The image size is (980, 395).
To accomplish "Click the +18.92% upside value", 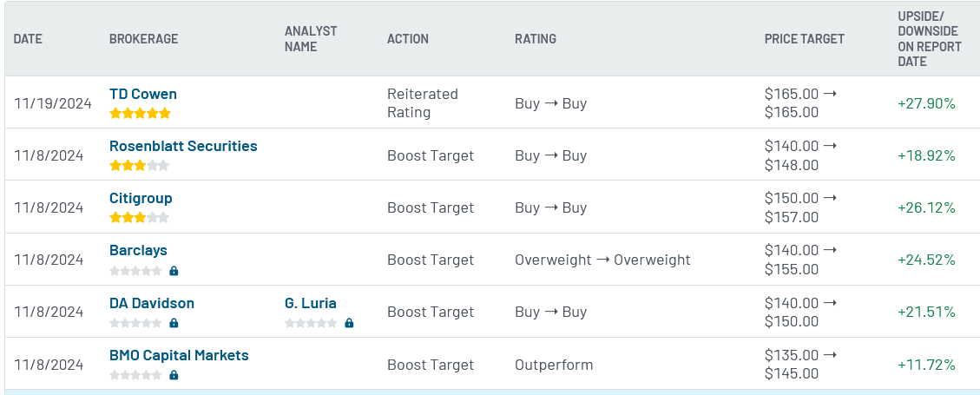I will point(926,155).
